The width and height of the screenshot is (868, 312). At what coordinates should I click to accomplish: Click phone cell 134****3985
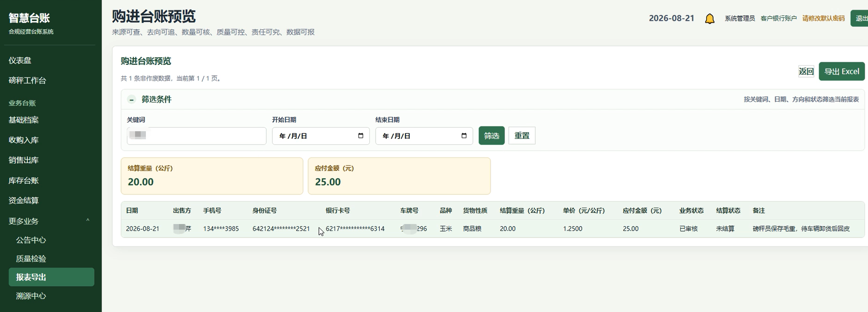221,229
